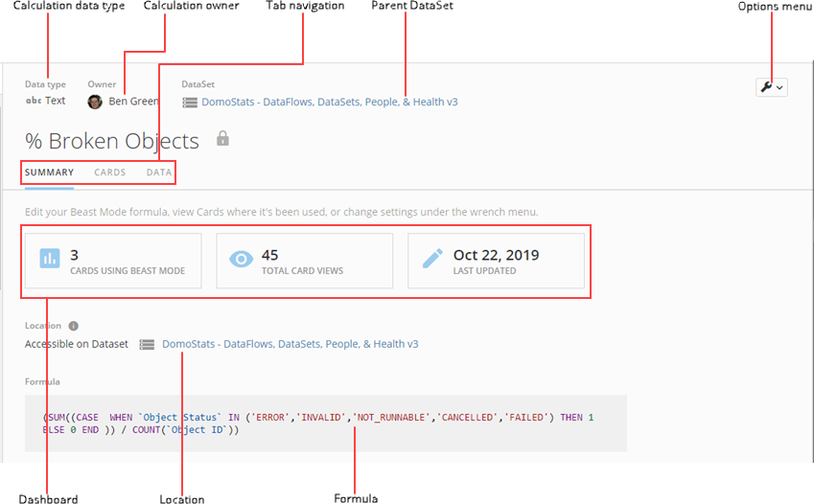Click the 'Text' data type value
Viewport: 814px width, 504px height.
(55, 101)
